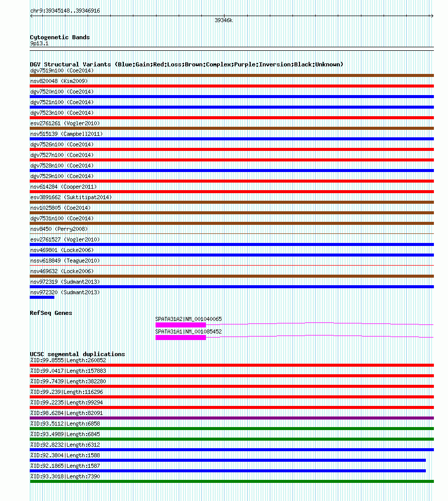448x501 pixels.
Task: Click nsv8450 (Perry2008) label
Action: (59, 229)
